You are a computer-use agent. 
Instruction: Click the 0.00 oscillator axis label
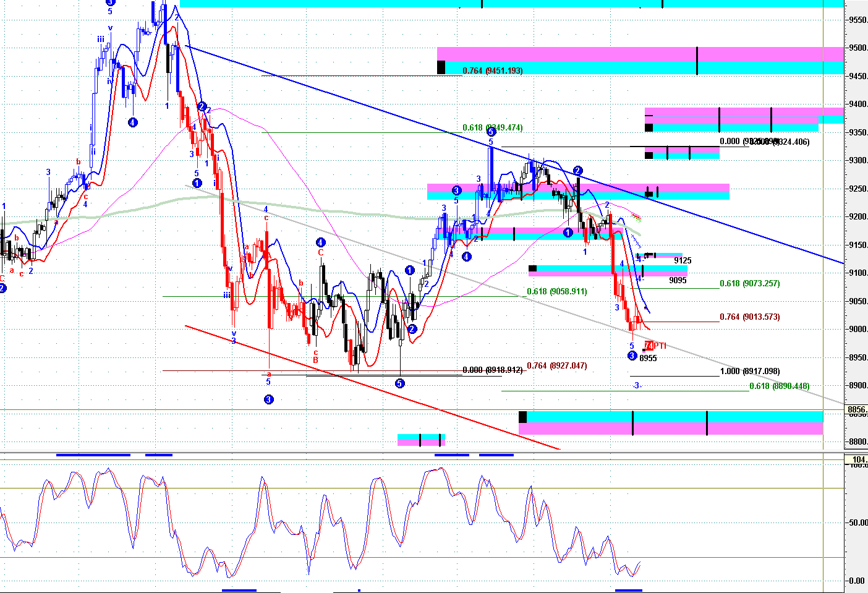(x=857, y=581)
